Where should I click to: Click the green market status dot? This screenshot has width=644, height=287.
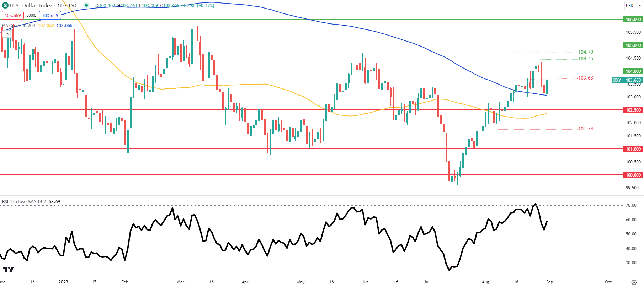[x=86, y=5]
